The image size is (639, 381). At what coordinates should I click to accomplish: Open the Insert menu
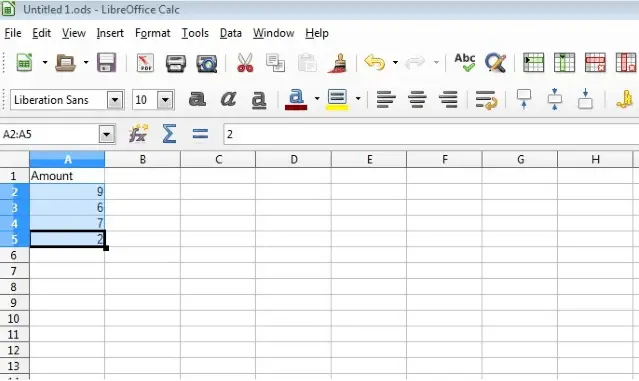(x=110, y=33)
